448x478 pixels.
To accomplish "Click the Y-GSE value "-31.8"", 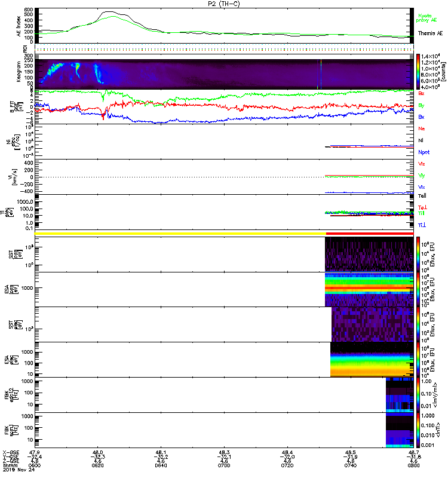I will pos(413,457).
